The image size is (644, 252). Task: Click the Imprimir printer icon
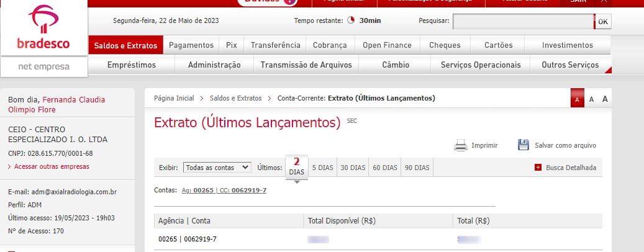(x=461, y=145)
